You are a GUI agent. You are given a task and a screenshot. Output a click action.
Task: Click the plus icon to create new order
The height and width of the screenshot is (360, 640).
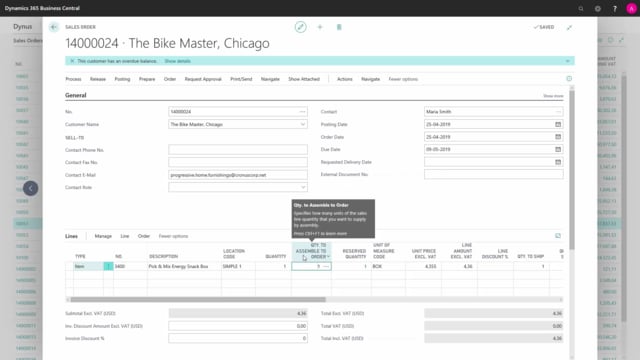[x=320, y=27]
